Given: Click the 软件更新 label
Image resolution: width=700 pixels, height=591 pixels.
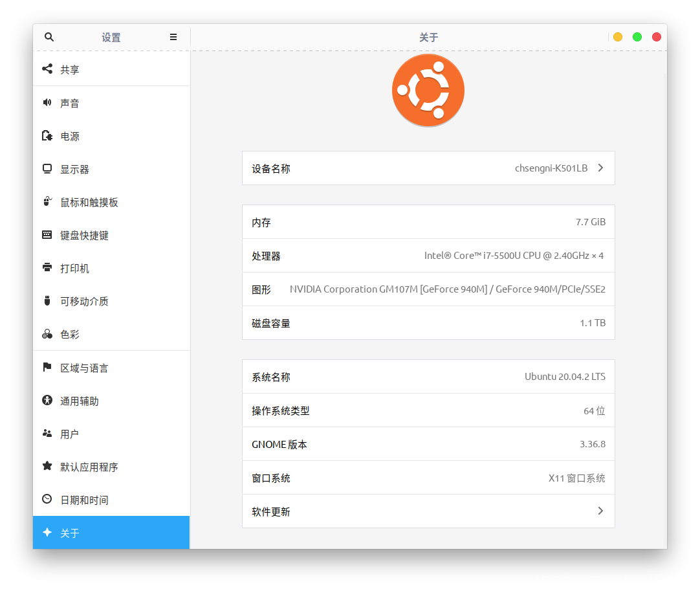Looking at the screenshot, I should [x=271, y=511].
